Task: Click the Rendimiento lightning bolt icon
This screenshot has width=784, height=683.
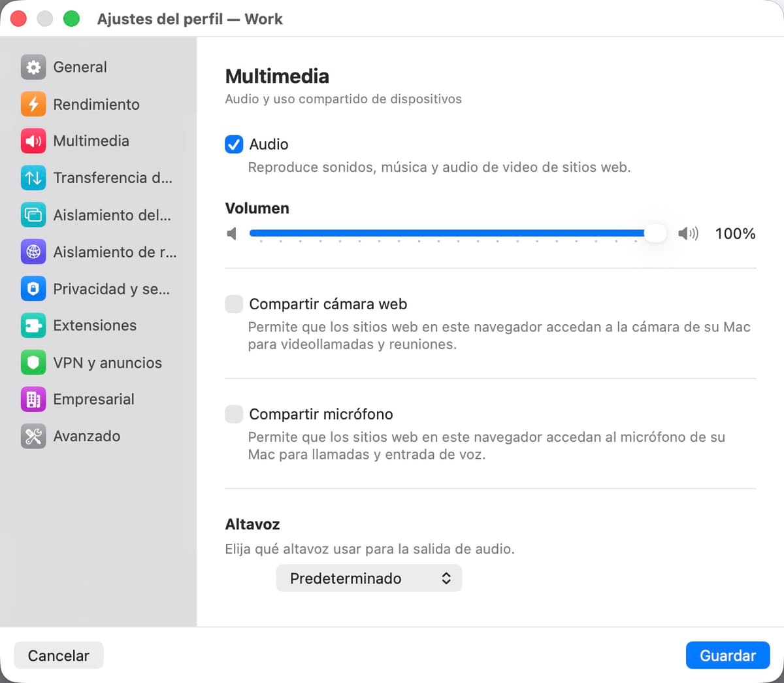Action: point(33,104)
